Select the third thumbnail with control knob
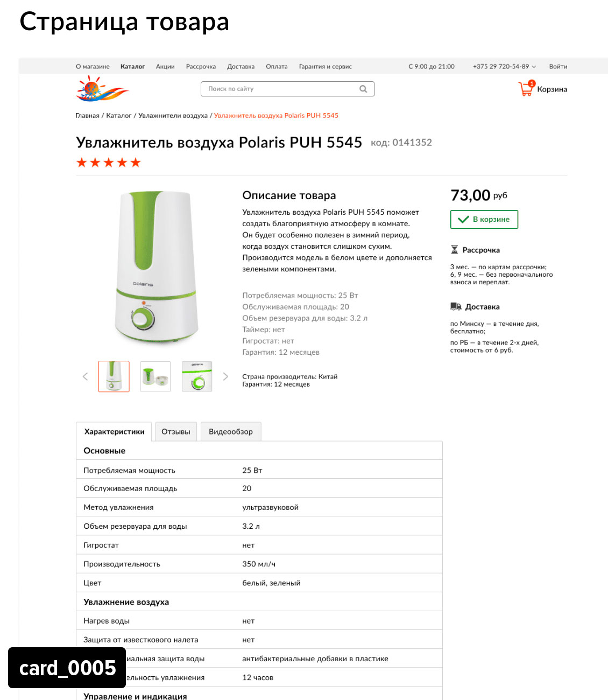The image size is (608, 700). (x=197, y=376)
